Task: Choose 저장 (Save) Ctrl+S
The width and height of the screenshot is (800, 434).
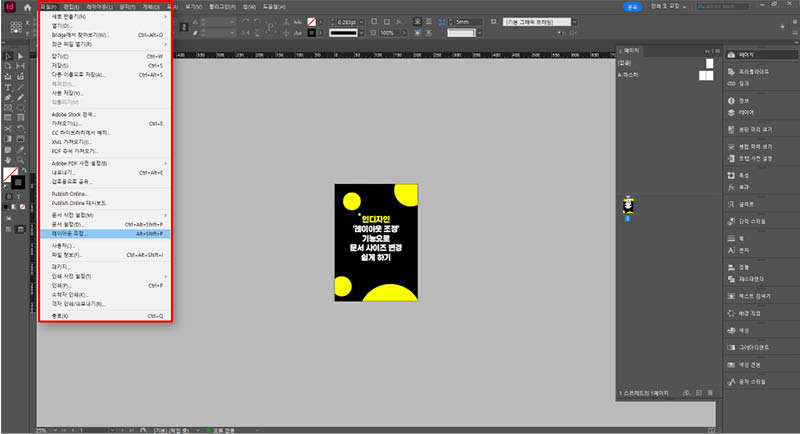Action: (105, 65)
